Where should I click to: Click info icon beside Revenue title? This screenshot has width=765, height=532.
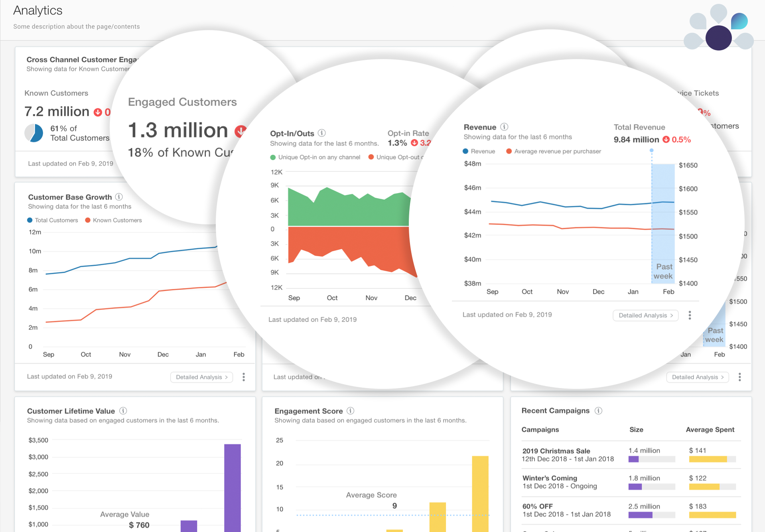click(504, 127)
